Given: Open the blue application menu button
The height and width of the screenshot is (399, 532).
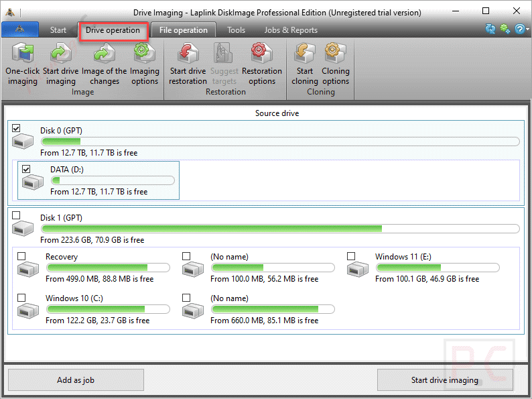Looking at the screenshot, I should point(20,30).
